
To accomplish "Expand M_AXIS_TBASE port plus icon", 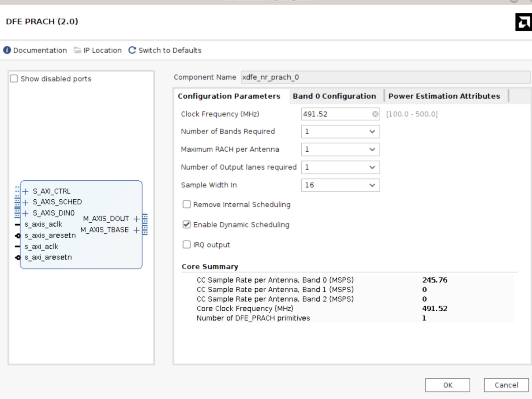I will click(x=136, y=230).
